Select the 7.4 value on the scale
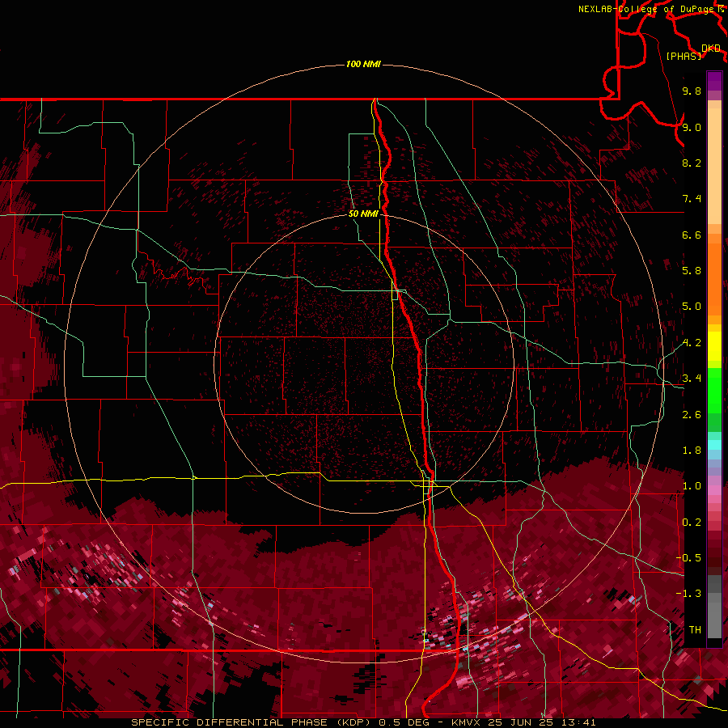This screenshot has height=728, width=728. point(692,199)
